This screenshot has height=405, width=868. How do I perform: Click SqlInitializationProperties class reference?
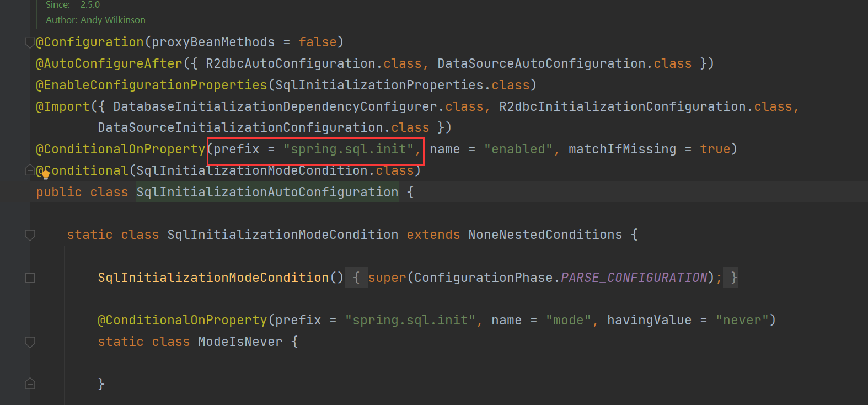379,85
